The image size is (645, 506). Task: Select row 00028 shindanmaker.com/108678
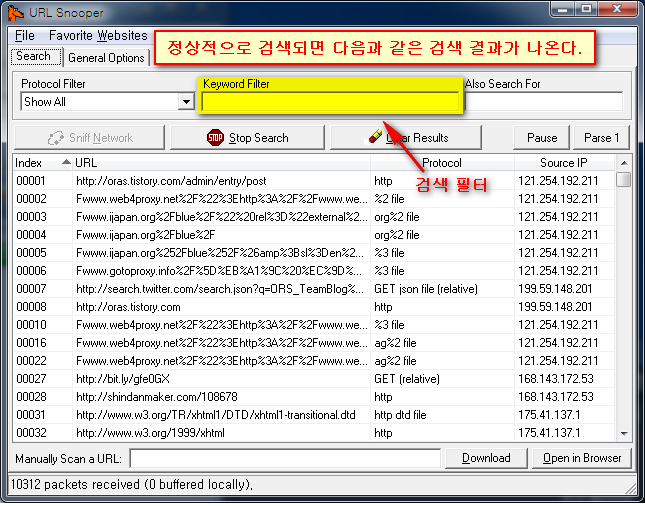pos(315,397)
